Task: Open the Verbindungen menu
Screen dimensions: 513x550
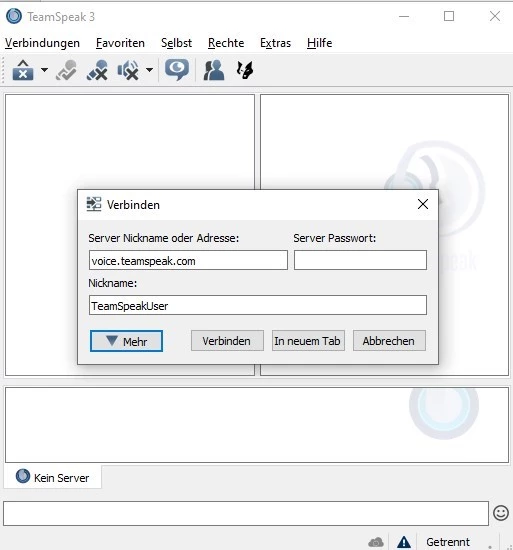Action: click(x=42, y=43)
